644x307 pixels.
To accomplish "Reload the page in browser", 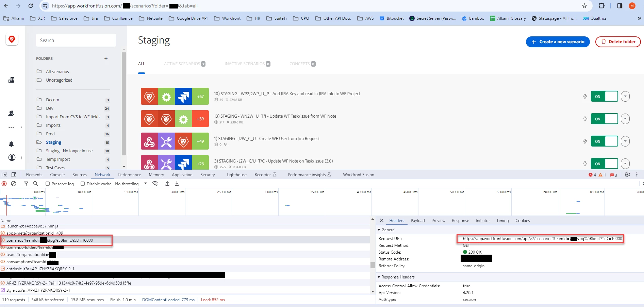I will (31, 6).
